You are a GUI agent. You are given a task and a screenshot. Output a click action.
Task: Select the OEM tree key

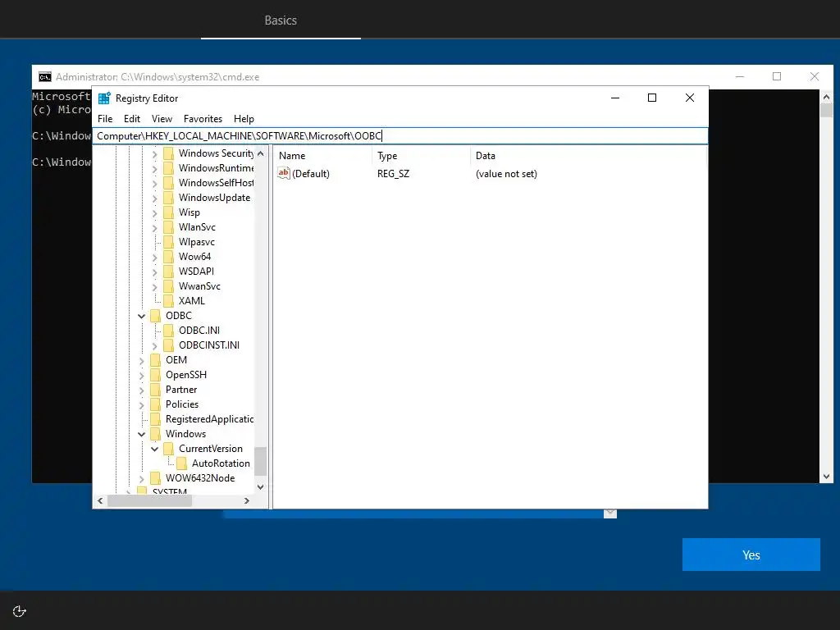click(x=176, y=360)
